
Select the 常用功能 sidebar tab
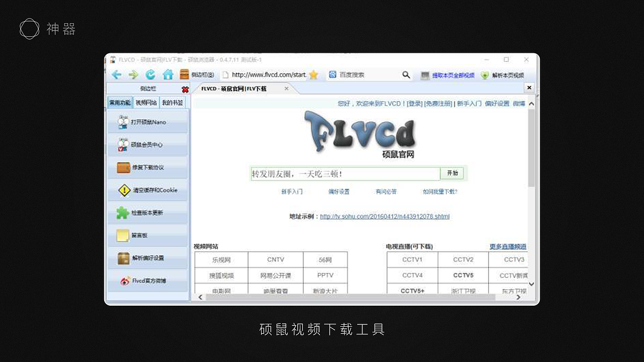tap(120, 103)
